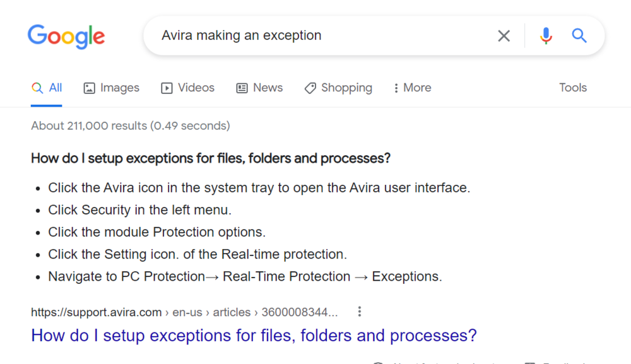631x364 pixels.
Task: Click inside the search input field
Action: (x=315, y=35)
